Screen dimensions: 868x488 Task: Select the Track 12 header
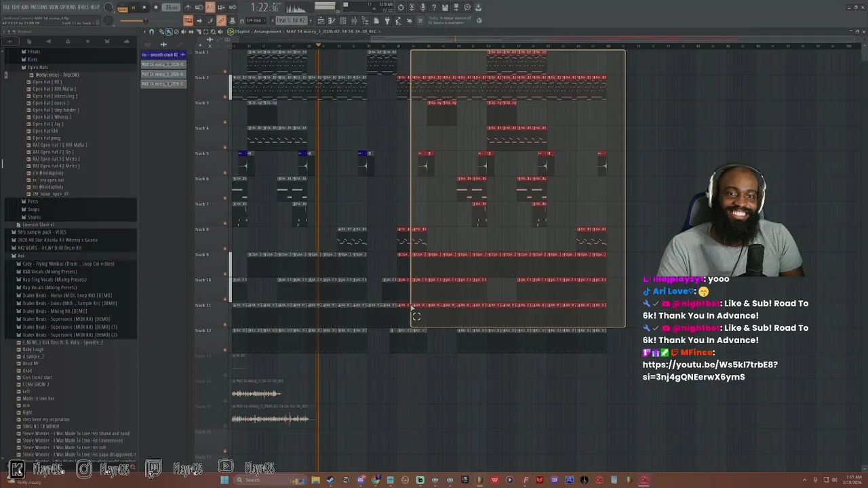[x=211, y=340]
